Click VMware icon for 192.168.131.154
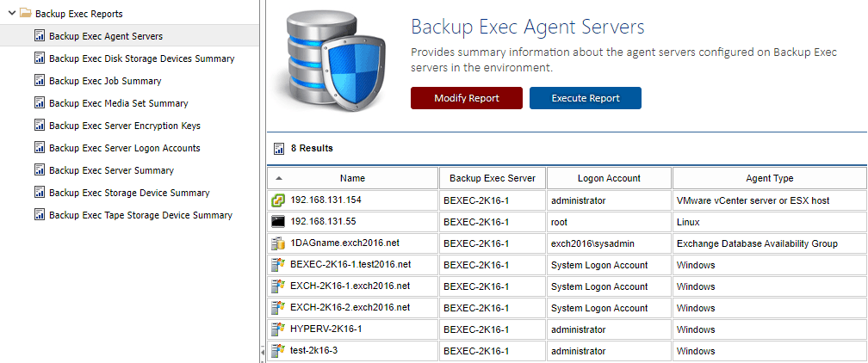Image resolution: width=868 pixels, height=363 pixels. point(278,201)
